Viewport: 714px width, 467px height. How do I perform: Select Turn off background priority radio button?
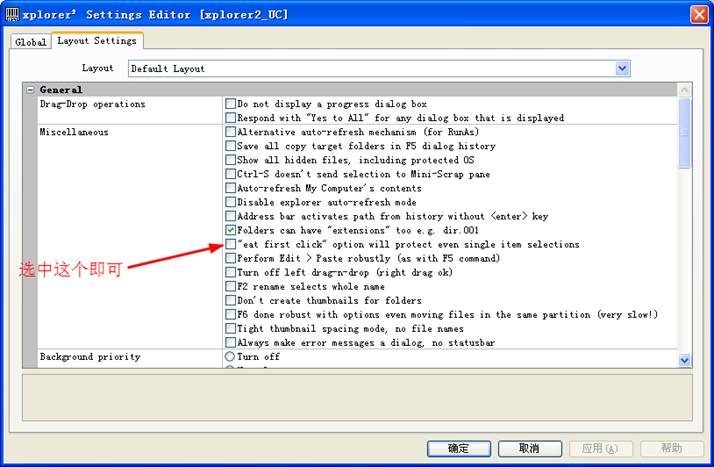(231, 357)
